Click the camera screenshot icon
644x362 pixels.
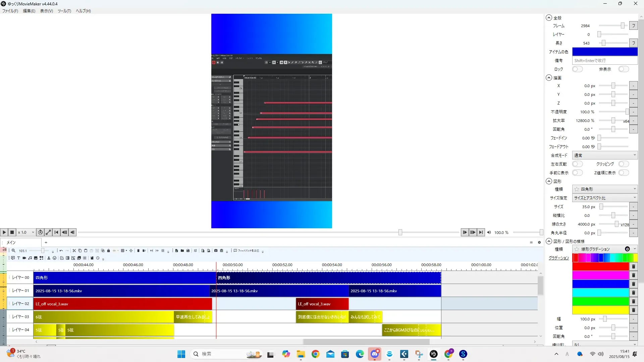click(216, 250)
